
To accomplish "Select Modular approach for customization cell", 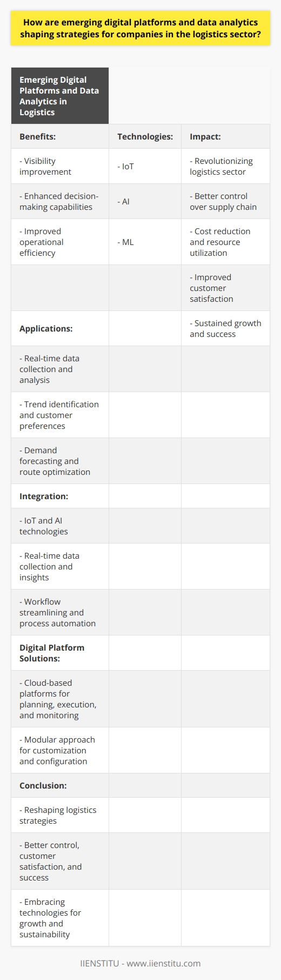I will (x=60, y=750).
